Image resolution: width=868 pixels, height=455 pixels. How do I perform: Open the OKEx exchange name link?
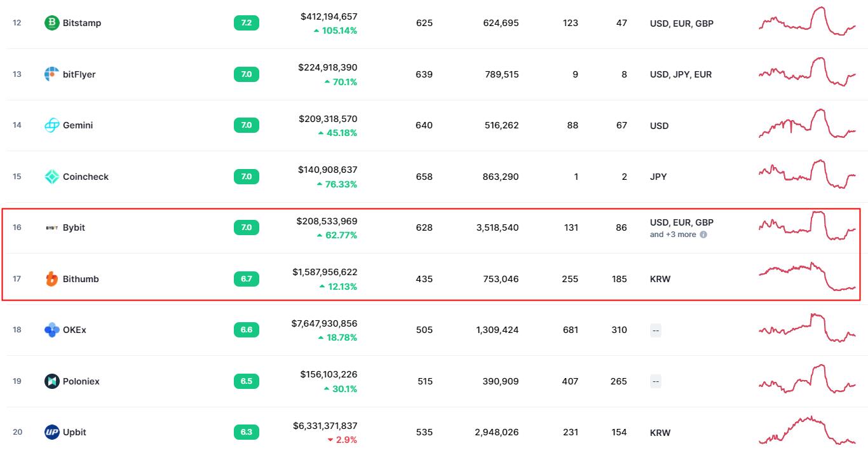74,330
